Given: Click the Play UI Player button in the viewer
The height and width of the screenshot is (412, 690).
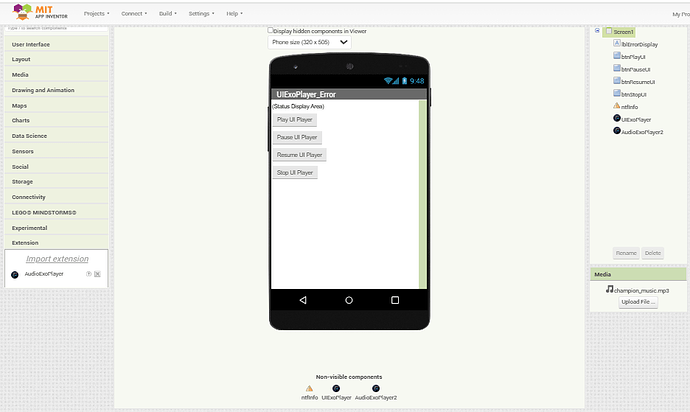Looking at the screenshot, I should click(x=294, y=119).
